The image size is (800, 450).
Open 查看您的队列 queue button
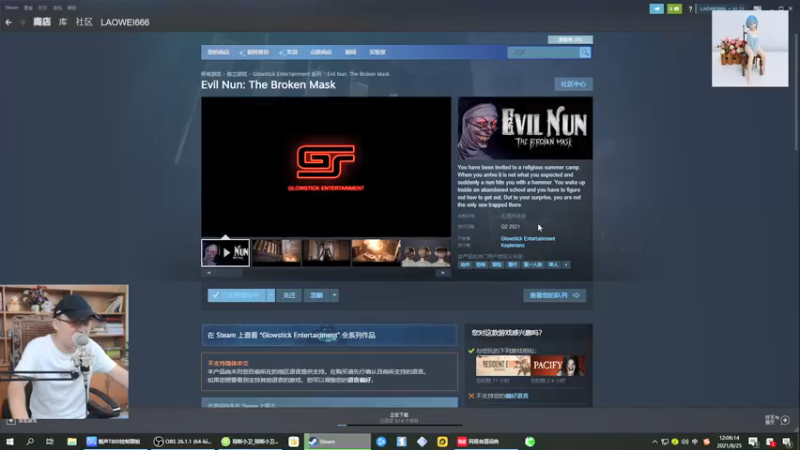pyautogui.click(x=554, y=295)
